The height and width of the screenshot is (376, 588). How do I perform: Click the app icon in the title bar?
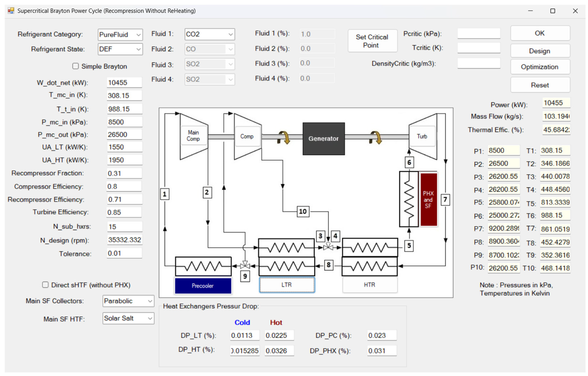click(x=11, y=11)
